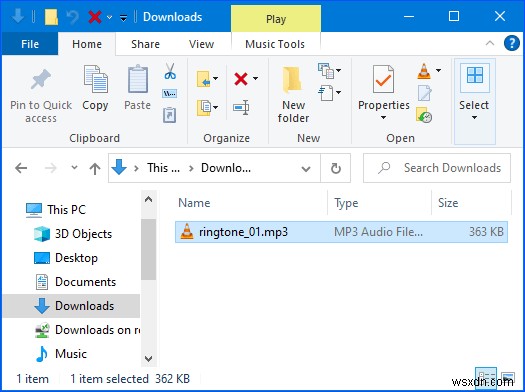Sort files by the Name column header
Screen dimensions: 525x392
tap(194, 203)
